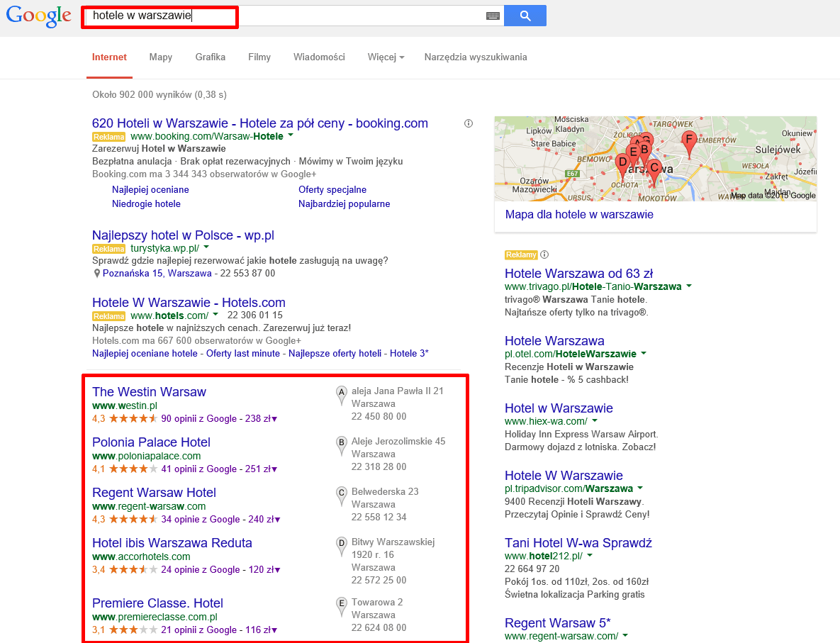The height and width of the screenshot is (643, 840).
Task: Open Hotel ibis Warszawa Reduta listing
Action: pos(172,543)
